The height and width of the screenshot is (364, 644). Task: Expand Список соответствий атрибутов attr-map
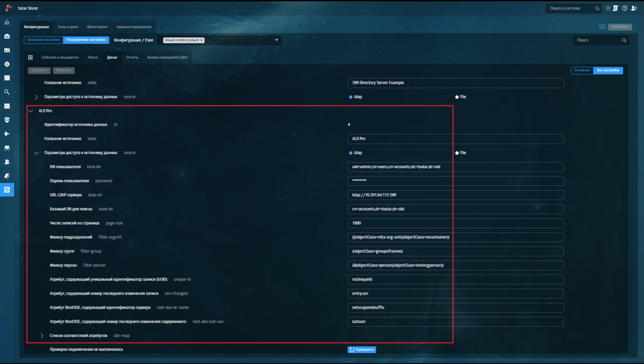(42, 336)
